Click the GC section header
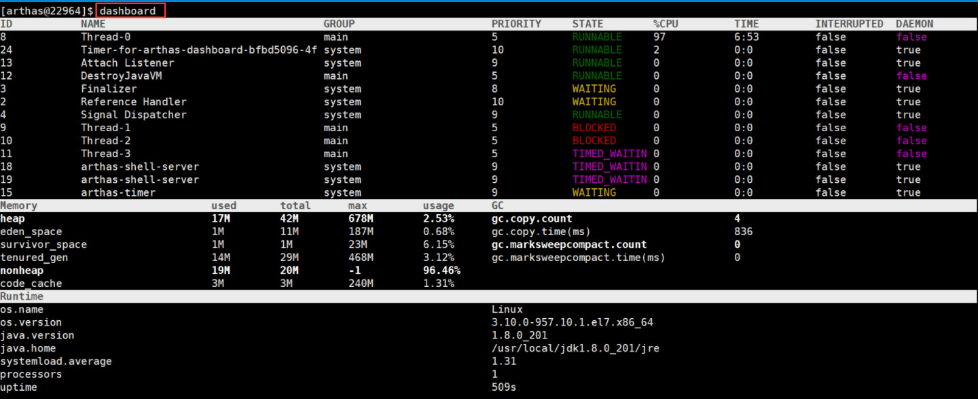Screen dimensions: 980x399 pyautogui.click(x=498, y=205)
